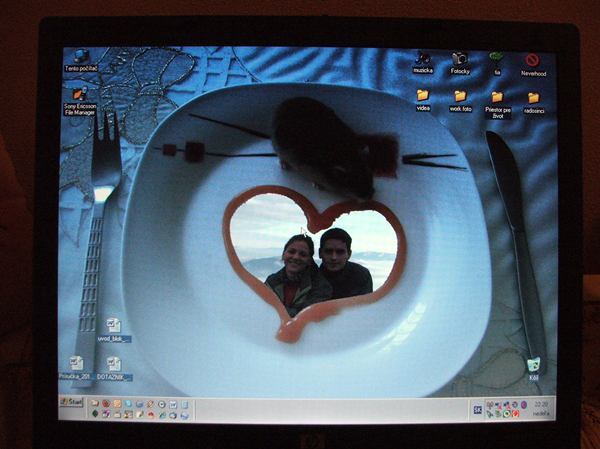Open the muzicka shortcut icon
Image resolution: width=600 pixels, height=449 pixels.
pyautogui.click(x=423, y=60)
